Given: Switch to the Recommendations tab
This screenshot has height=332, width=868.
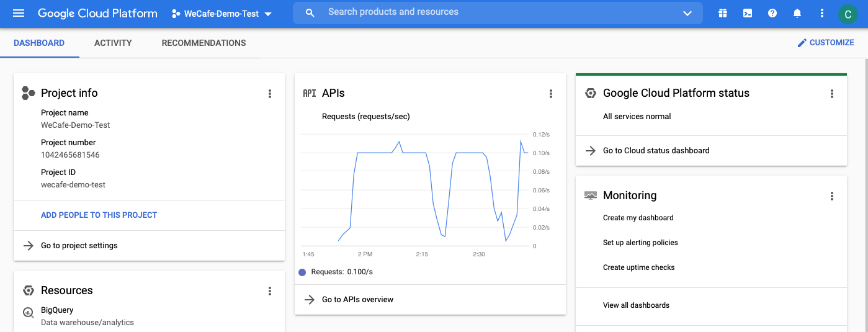Looking at the screenshot, I should pos(204,43).
